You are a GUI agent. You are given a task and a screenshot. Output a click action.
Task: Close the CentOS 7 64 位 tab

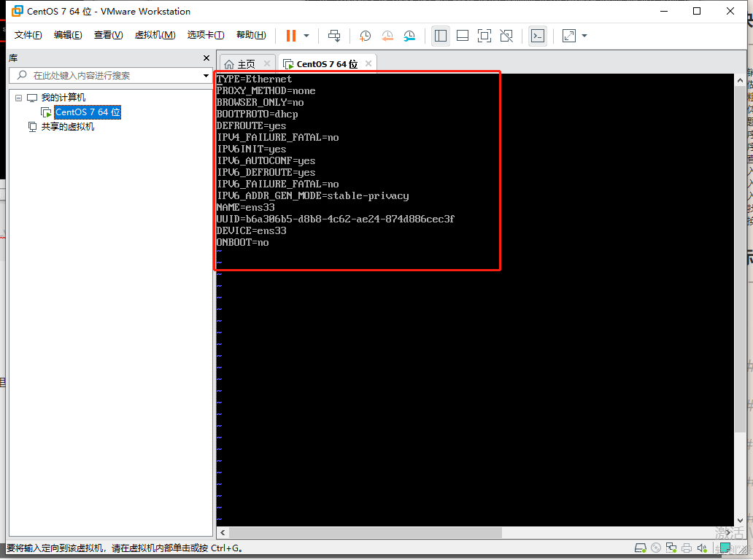click(x=368, y=63)
